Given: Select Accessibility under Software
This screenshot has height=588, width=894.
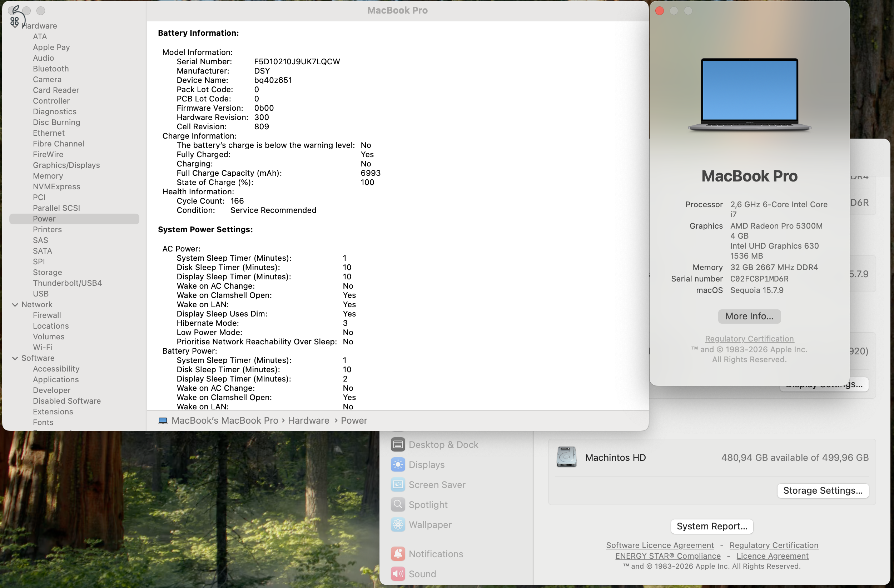Looking at the screenshot, I should point(56,369).
